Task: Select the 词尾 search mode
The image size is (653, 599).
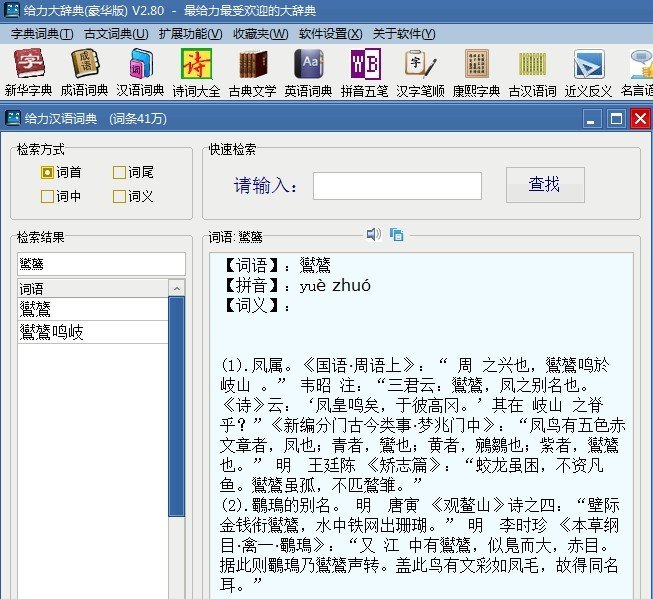Action: click(133, 172)
